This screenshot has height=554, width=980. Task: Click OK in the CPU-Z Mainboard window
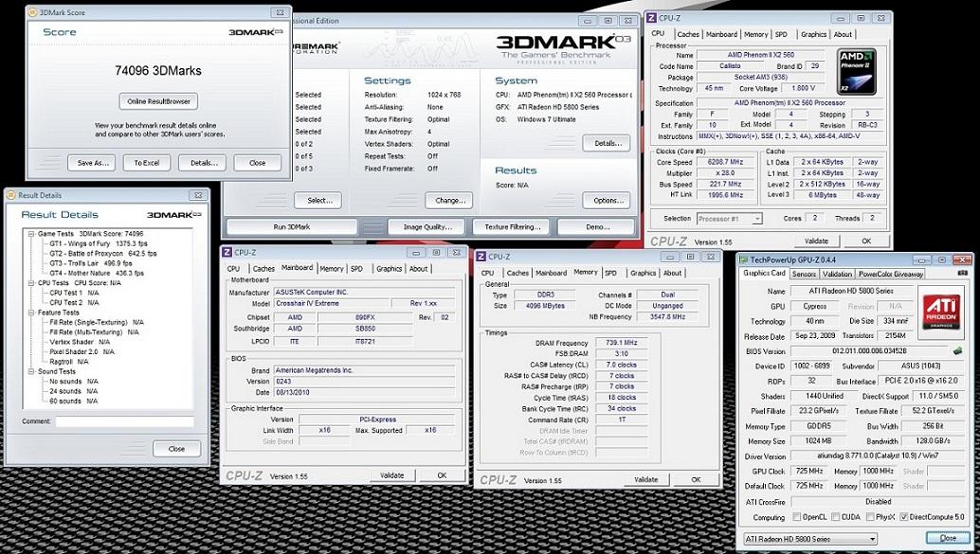tap(442, 475)
